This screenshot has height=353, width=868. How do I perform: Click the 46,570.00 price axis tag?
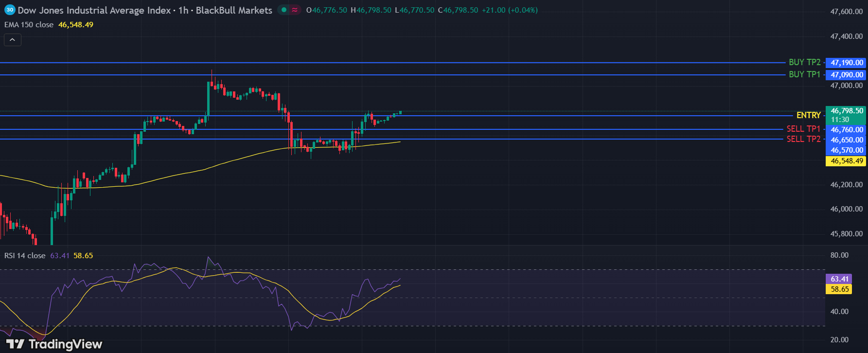[847, 150]
